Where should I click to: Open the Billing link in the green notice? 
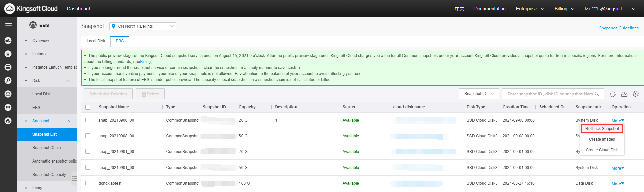click(x=145, y=62)
